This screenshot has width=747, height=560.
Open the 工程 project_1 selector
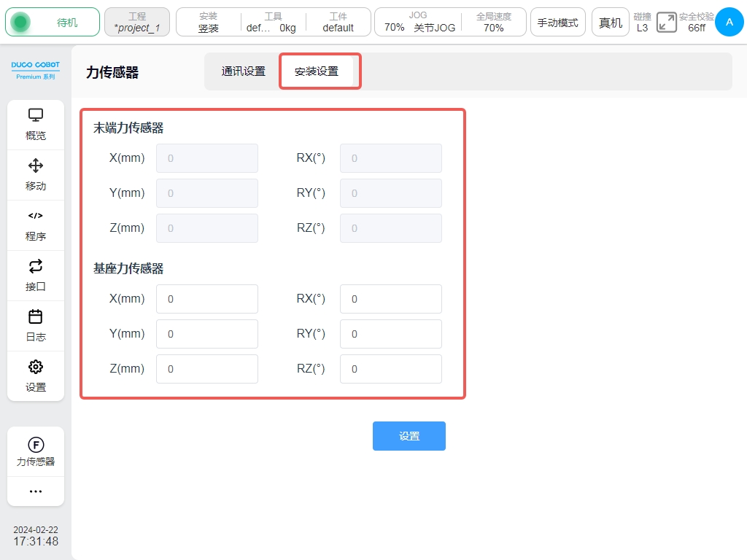pyautogui.click(x=137, y=22)
